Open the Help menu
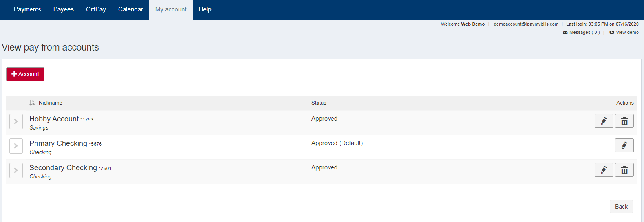The image size is (644, 222). [205, 9]
